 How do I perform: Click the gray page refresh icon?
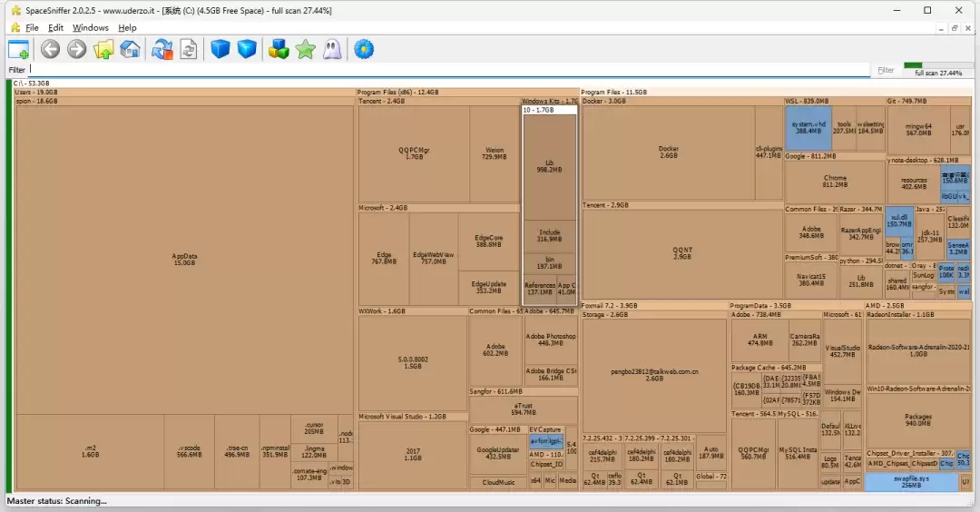pyautogui.click(x=188, y=49)
